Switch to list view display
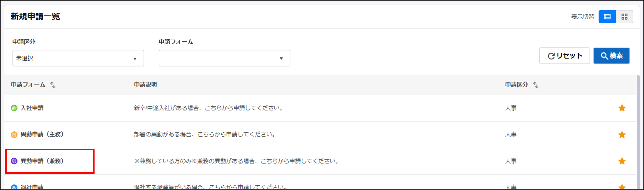Viewport: 644px width, 190px height. 607,17
